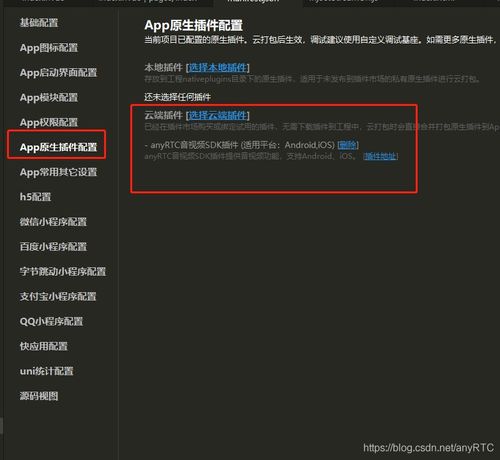The height and width of the screenshot is (460, 500).
Task: Delete the anyRTC plugin via 删除 link
Action: click(348, 145)
